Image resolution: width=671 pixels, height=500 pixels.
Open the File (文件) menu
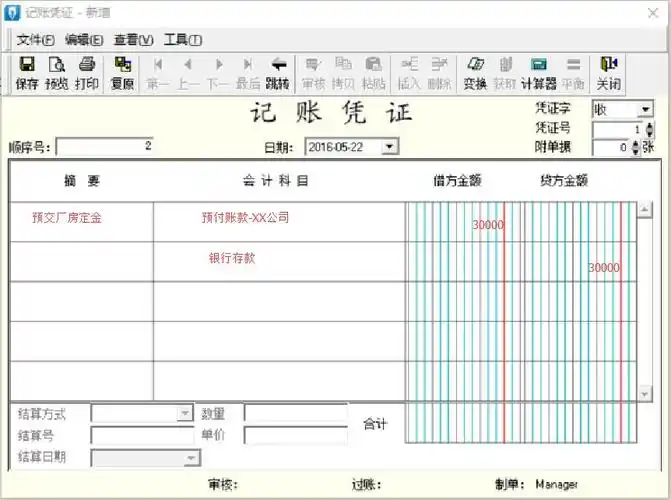pyautogui.click(x=36, y=40)
